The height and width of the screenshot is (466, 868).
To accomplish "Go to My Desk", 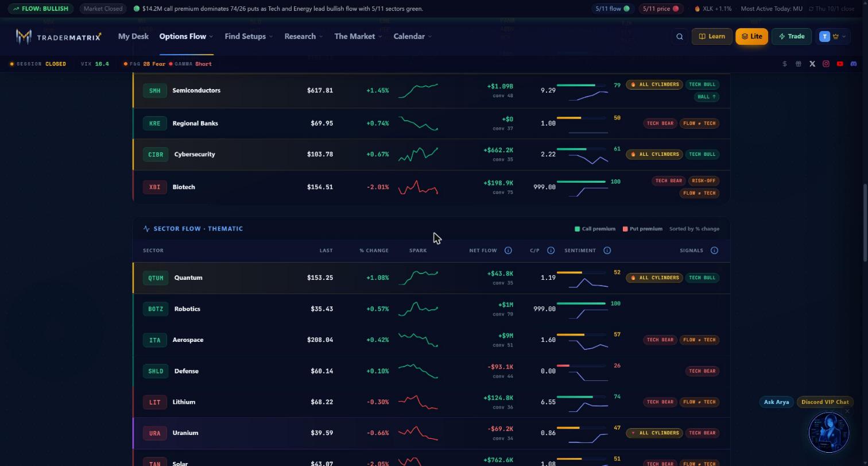I will pyautogui.click(x=133, y=36).
